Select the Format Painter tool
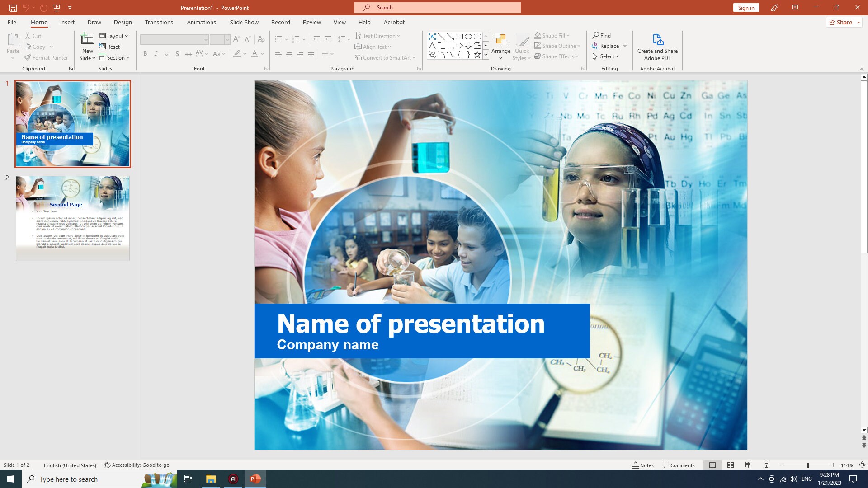This screenshot has width=868, height=488. click(47, 57)
